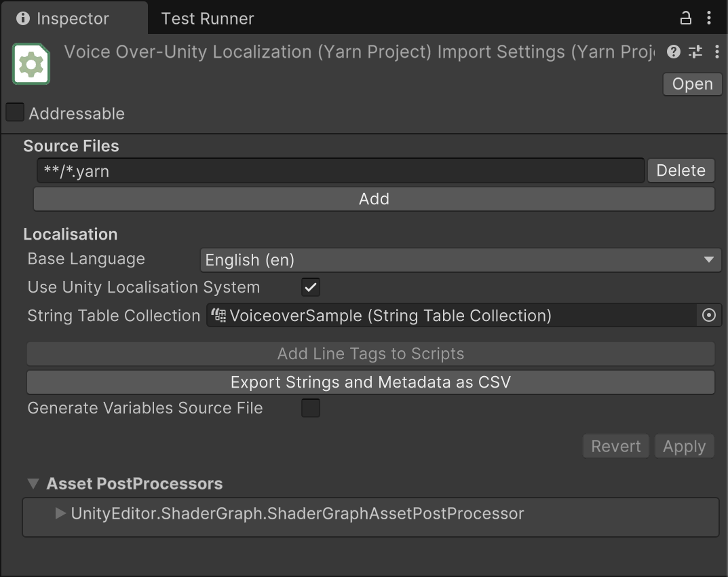Switch to the Test Runner tab
The height and width of the screenshot is (577, 728).
(x=207, y=18)
